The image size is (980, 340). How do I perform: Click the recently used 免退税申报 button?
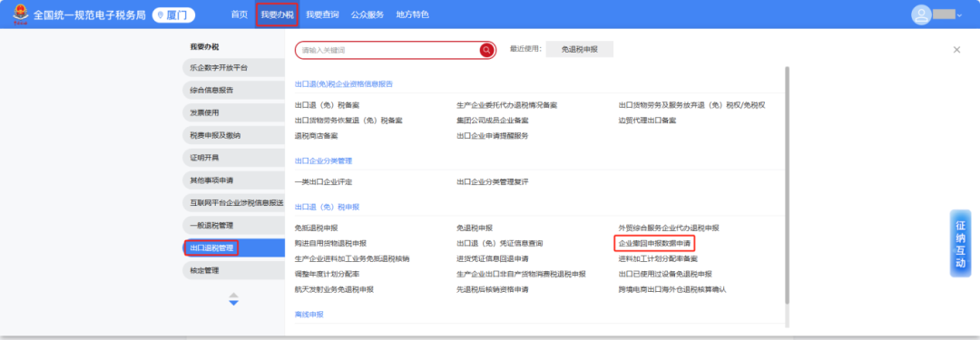tap(579, 49)
